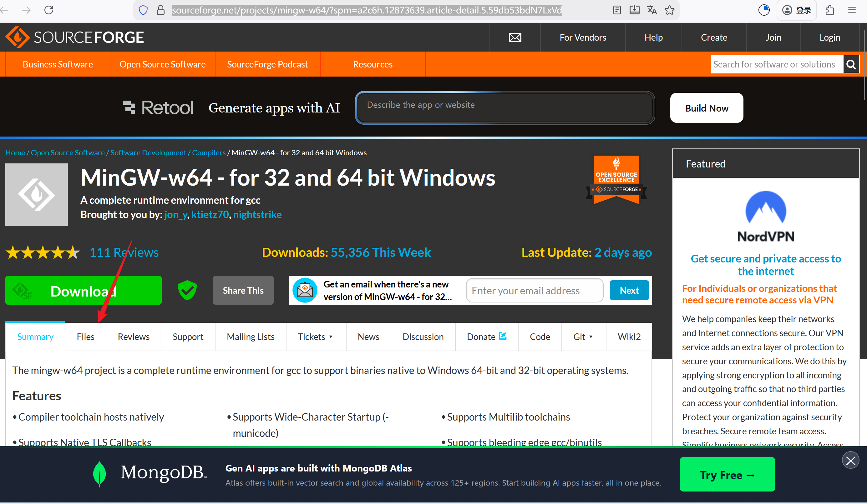This screenshot has width=867, height=504.
Task: Click the Next button for email signup
Action: 629,291
